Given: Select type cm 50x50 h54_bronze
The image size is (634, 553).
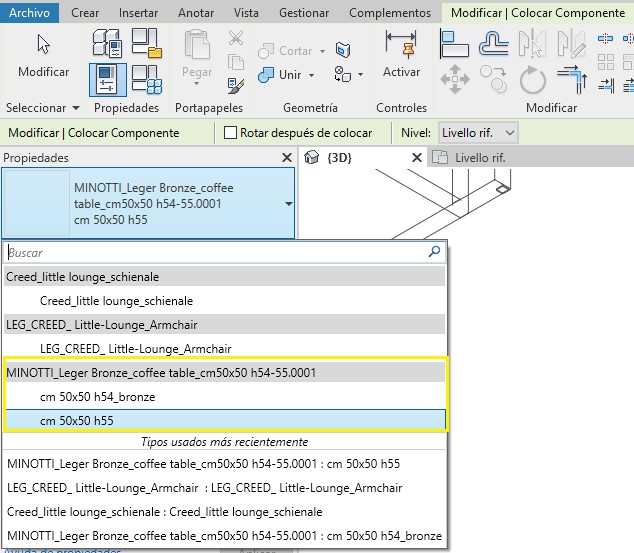Looking at the screenshot, I should click(97, 397).
